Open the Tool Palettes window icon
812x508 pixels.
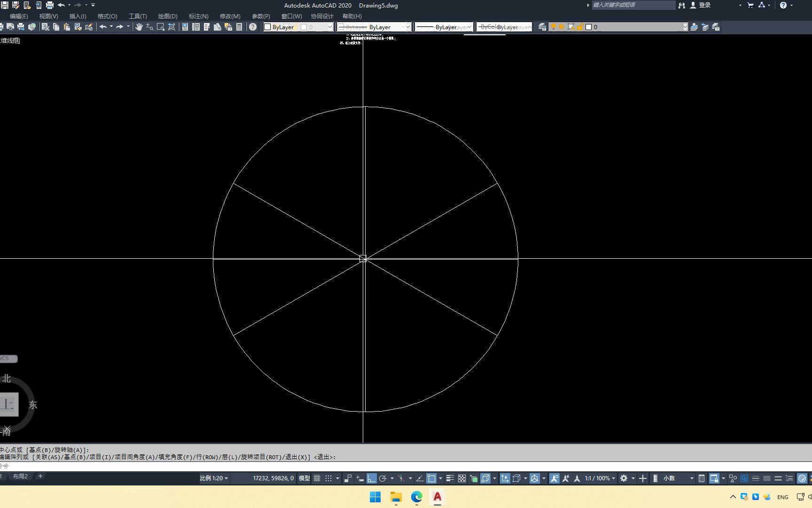coord(207,27)
